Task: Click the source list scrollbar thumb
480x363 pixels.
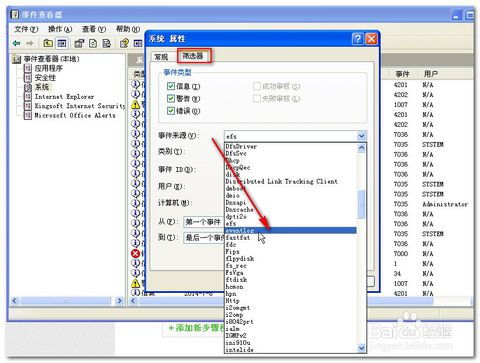Action: pos(361,204)
